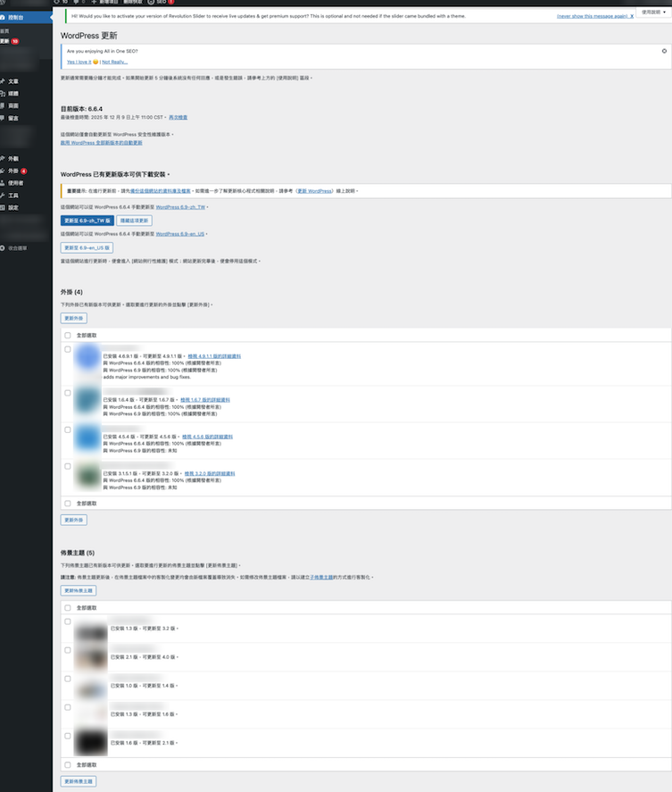Open the 工具 tools menu
672x792 pixels.
(25, 196)
